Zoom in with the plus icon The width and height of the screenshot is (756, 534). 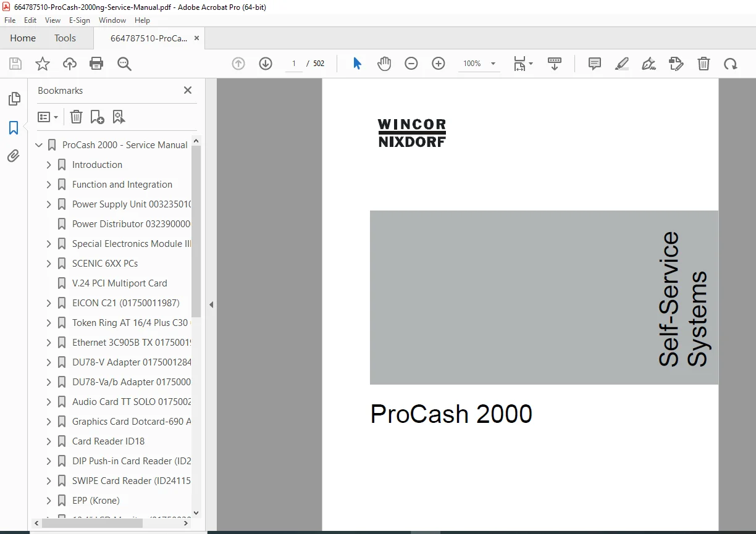(439, 64)
